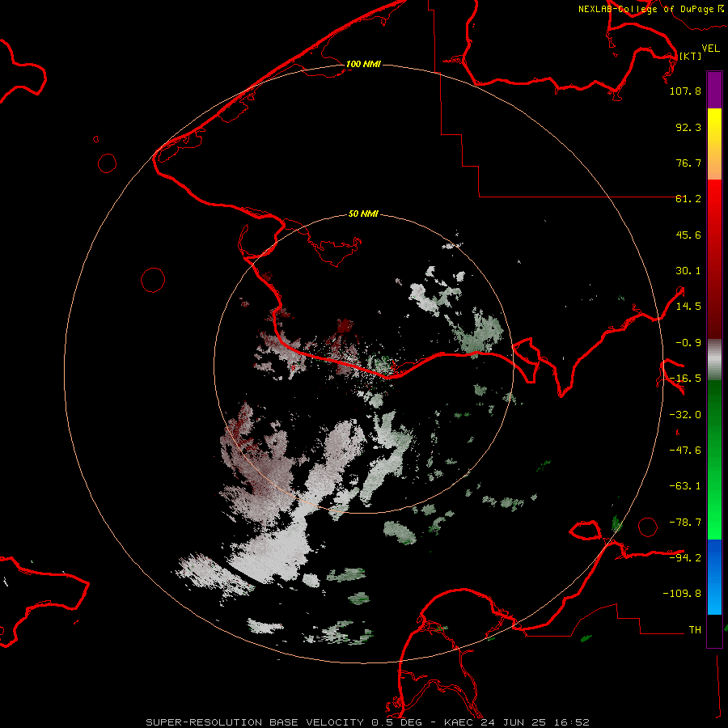The image size is (728, 728).
Task: Click the 76.7 velocity scale value
Action: 688,163
